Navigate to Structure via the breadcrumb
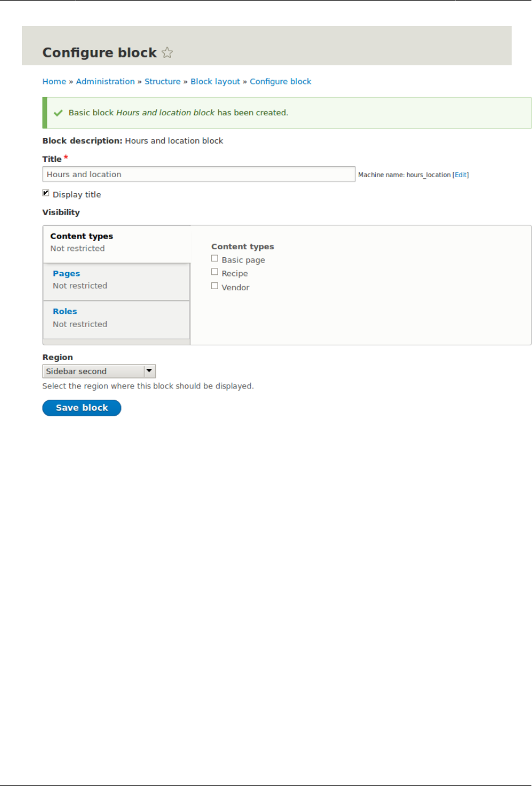This screenshot has height=786, width=532. (162, 82)
